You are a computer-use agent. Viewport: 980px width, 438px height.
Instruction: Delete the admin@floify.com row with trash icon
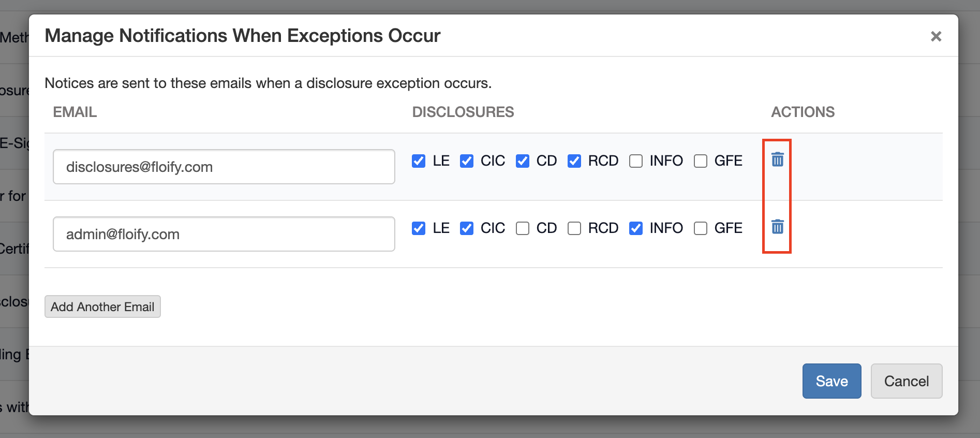777,227
